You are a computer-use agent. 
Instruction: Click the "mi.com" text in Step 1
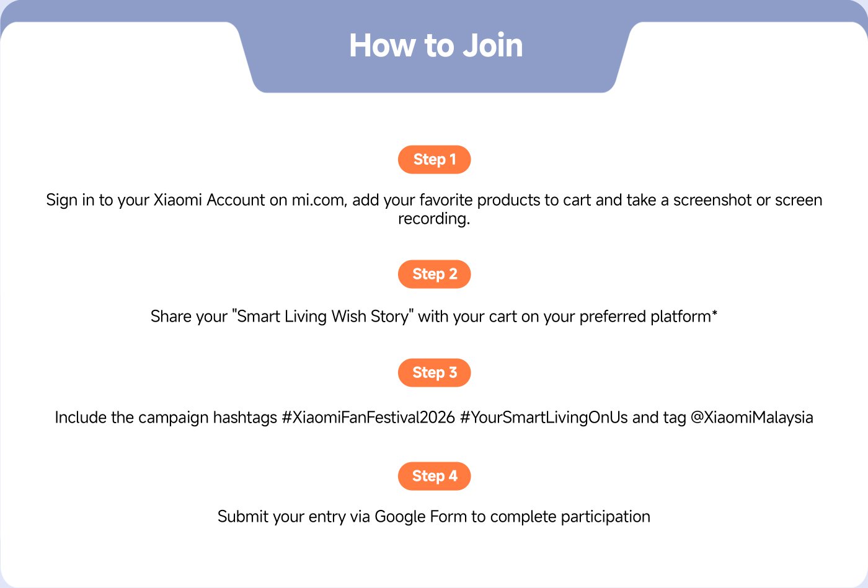click(x=319, y=200)
